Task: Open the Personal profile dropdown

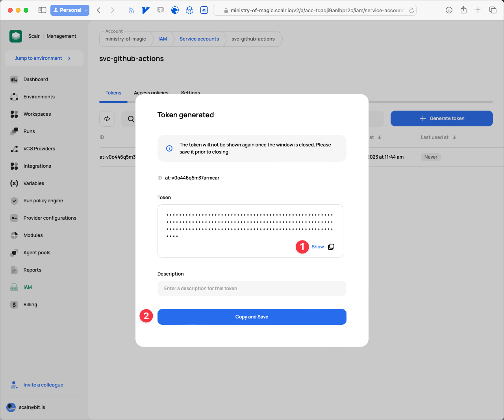Action: (70, 10)
